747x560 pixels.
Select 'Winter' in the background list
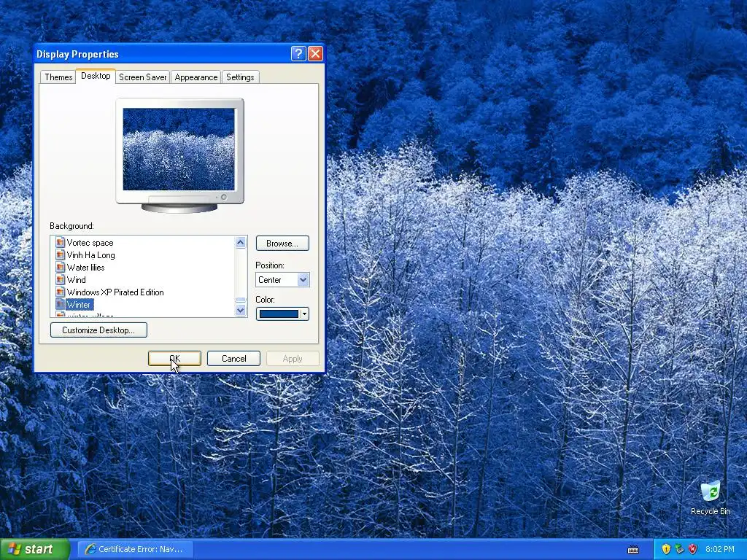(79, 304)
